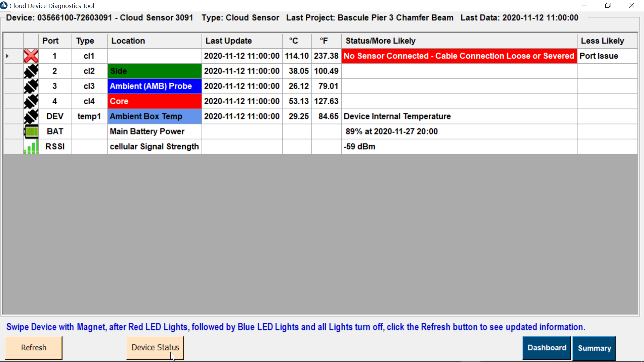Select the BAT port cell
Screen dimensions: 644x362
(x=55, y=132)
